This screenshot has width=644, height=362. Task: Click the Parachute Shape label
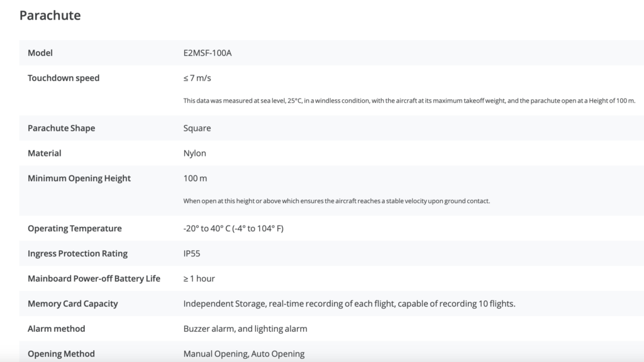click(61, 128)
